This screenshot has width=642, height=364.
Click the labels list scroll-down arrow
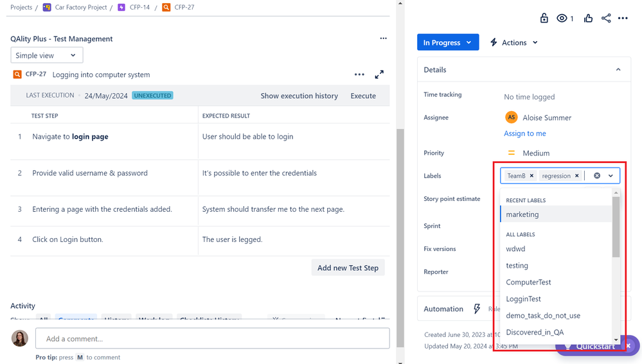pyautogui.click(x=616, y=340)
